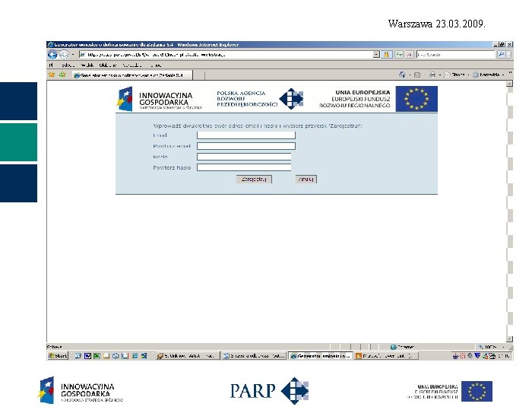Open the Windows Start menu
The height and width of the screenshot is (410, 532).
click(58, 356)
